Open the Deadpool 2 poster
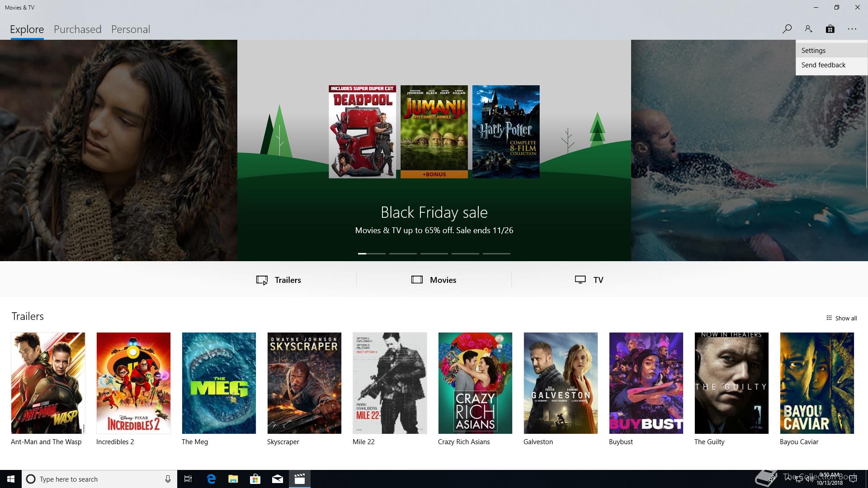 (x=362, y=131)
